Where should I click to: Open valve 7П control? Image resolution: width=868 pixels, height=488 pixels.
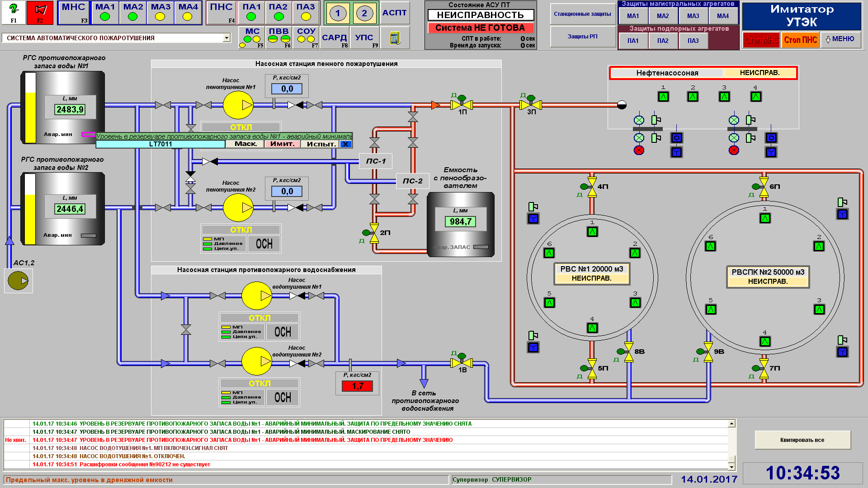pyautogui.click(x=763, y=368)
